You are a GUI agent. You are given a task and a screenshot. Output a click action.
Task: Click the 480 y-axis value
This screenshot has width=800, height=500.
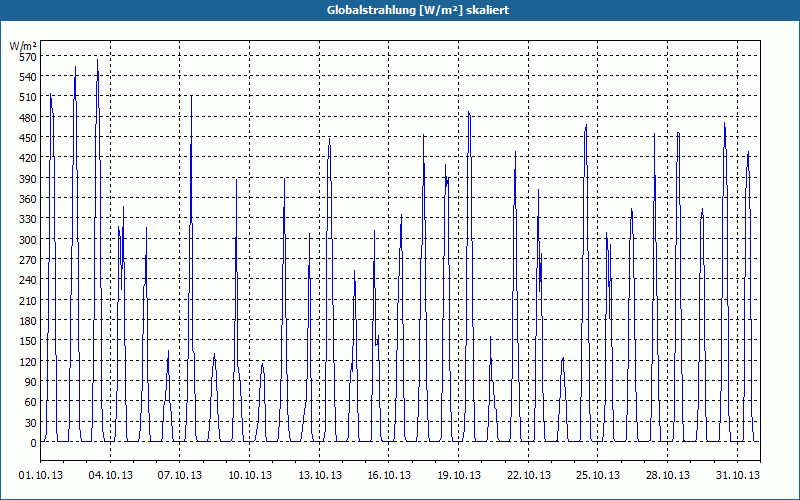tap(28, 118)
